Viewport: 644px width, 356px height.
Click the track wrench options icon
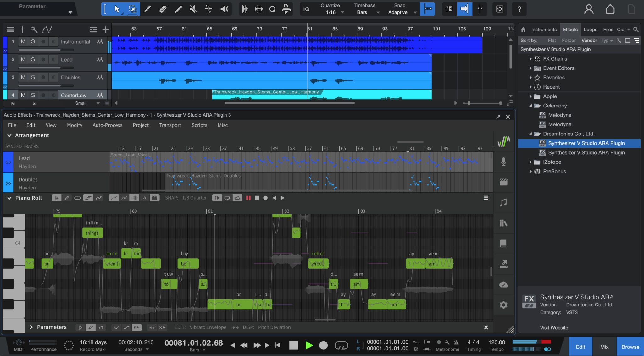pyautogui.click(x=34, y=30)
